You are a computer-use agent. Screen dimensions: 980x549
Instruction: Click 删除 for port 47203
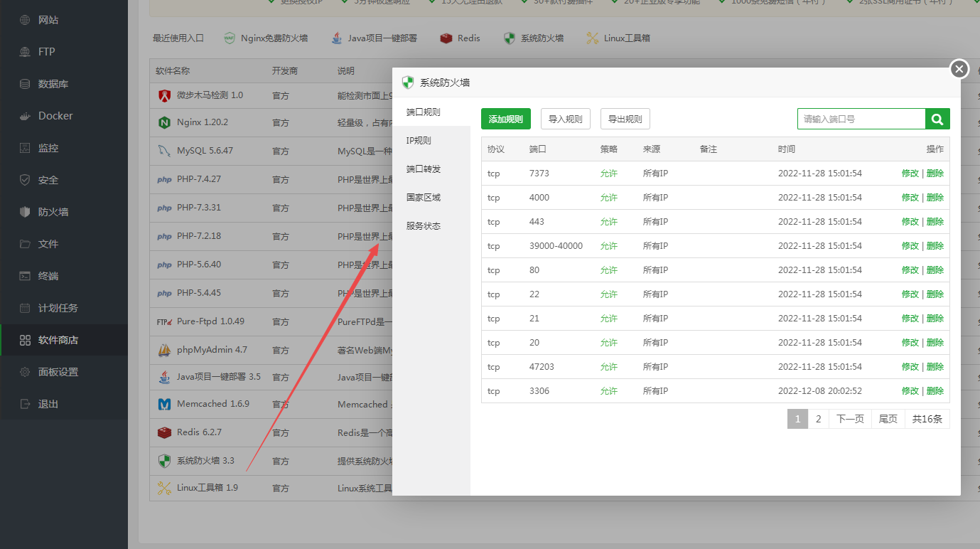(x=935, y=367)
